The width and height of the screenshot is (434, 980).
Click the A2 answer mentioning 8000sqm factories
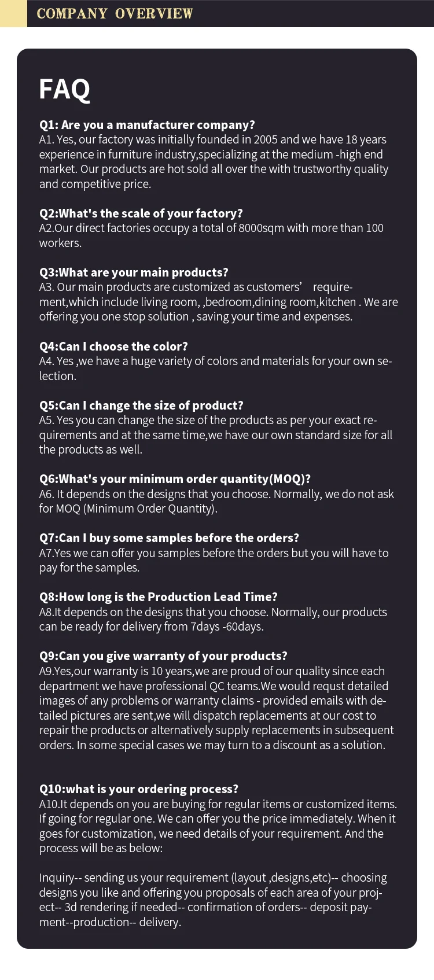(x=211, y=235)
